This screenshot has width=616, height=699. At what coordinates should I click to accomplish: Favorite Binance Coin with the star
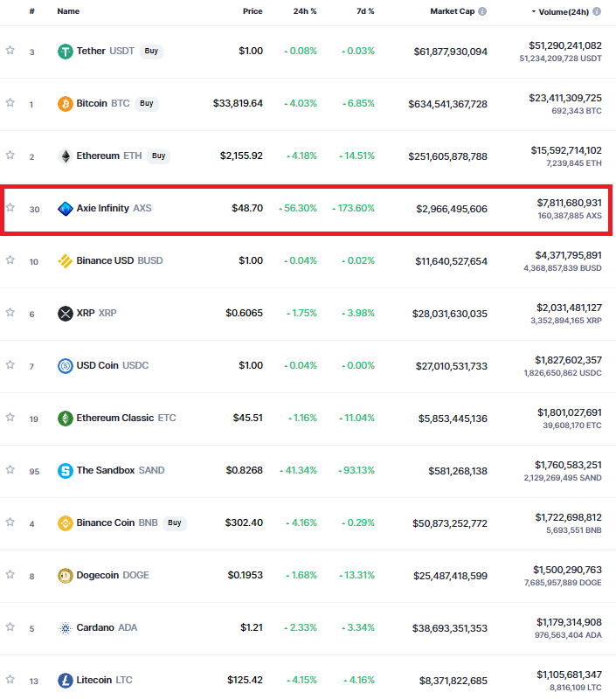10,522
